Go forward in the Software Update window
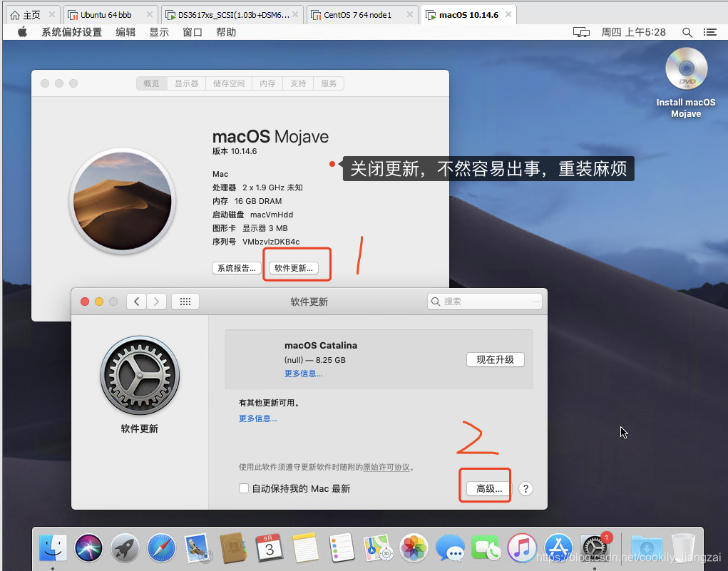This screenshot has width=728, height=571. coord(156,302)
